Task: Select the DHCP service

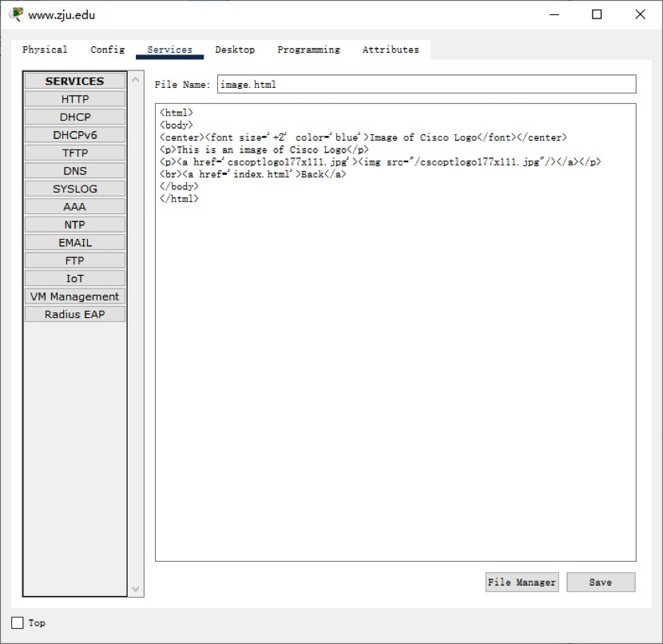Action: 75,117
